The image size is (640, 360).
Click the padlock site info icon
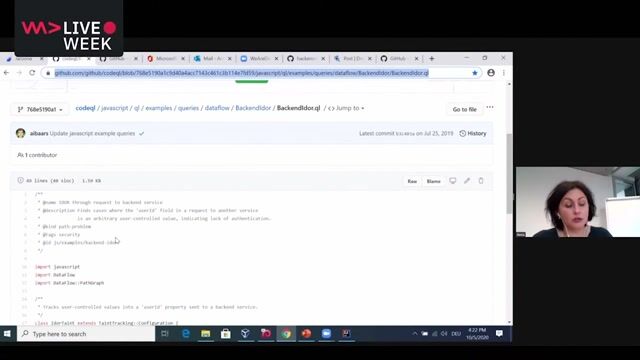(x=48, y=73)
